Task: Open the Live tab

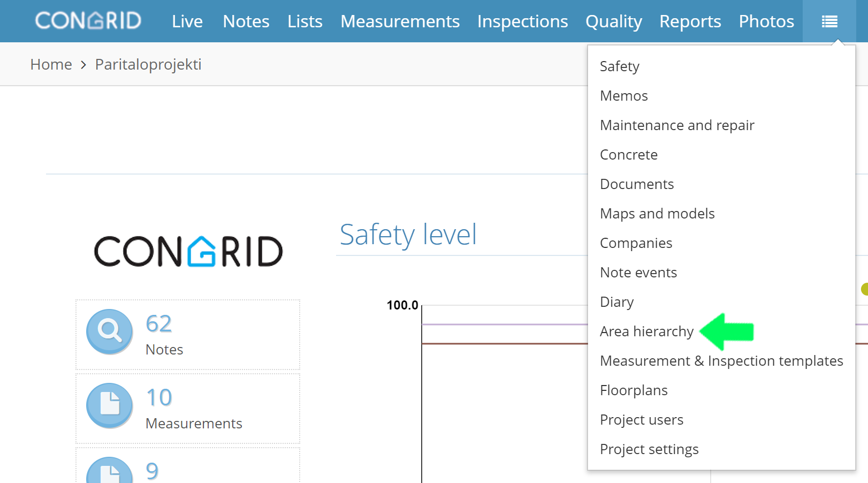Action: [x=187, y=21]
